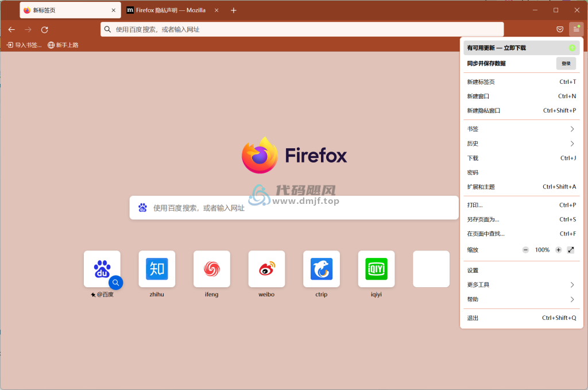Viewport: 588px width, 390px height.
Task: Reset zoom by clicking 100%
Action: [x=542, y=250]
